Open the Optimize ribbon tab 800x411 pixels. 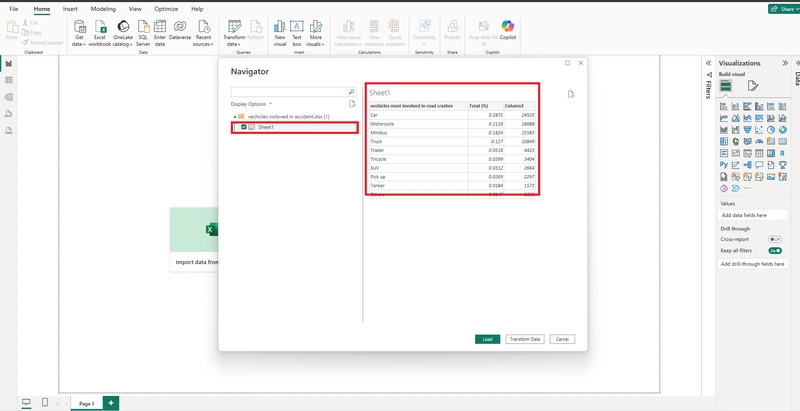[166, 8]
